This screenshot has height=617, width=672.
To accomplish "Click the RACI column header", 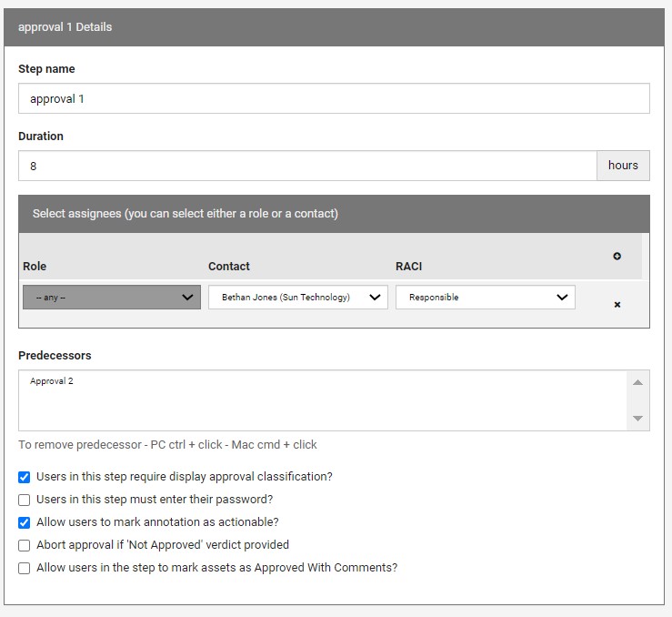I will coord(408,267).
